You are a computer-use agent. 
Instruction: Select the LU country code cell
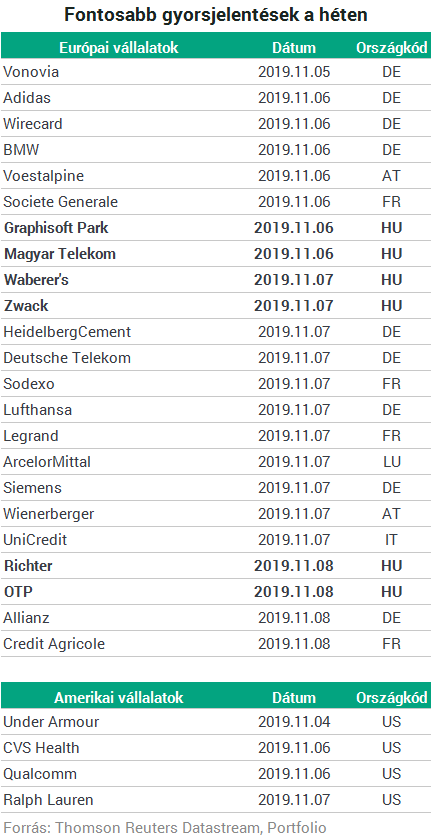click(x=391, y=462)
